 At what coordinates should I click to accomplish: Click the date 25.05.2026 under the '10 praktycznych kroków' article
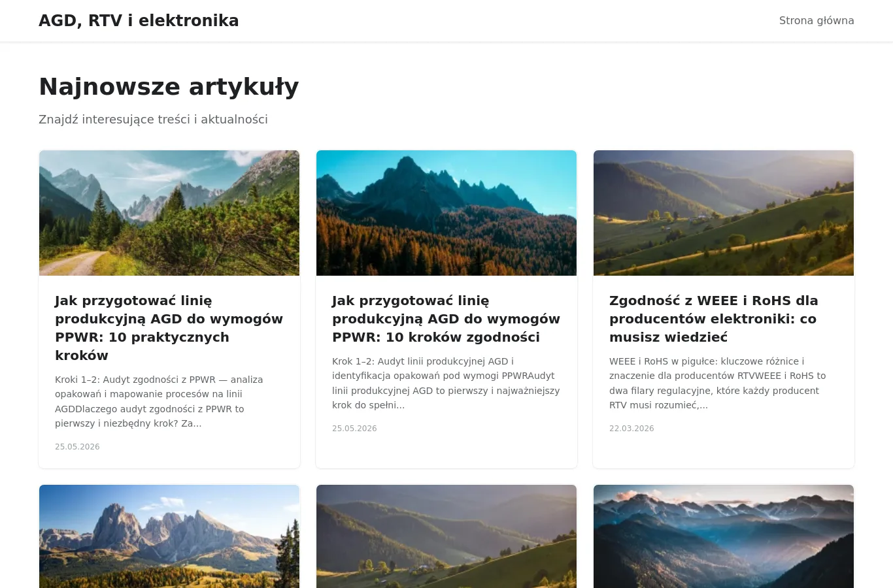[x=77, y=447]
